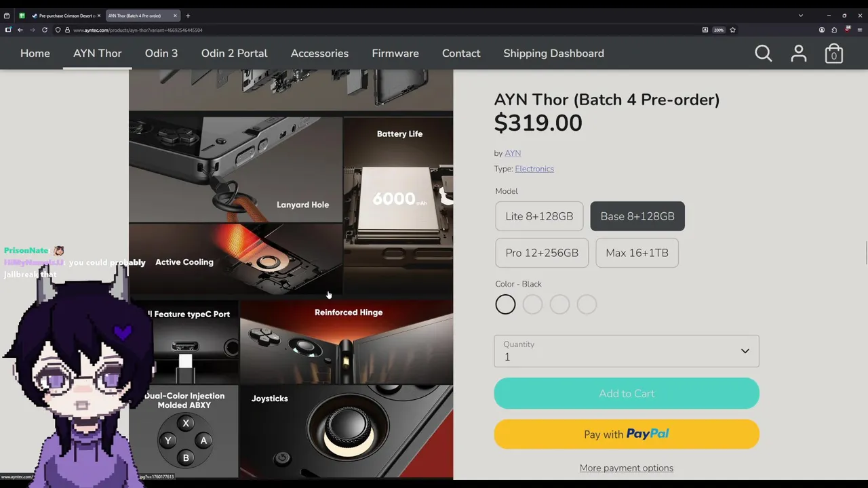Open the shopping cart bag icon
Viewport: 868px width, 488px height.
pyautogui.click(x=834, y=54)
